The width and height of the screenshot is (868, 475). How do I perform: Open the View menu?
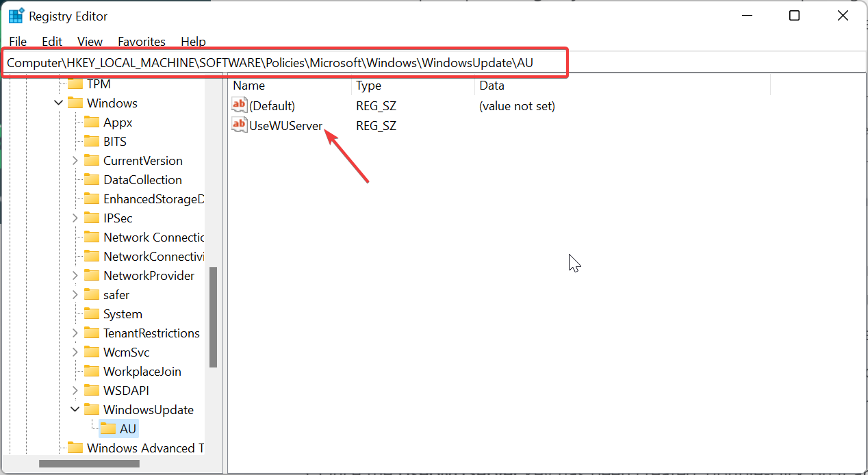(x=90, y=42)
